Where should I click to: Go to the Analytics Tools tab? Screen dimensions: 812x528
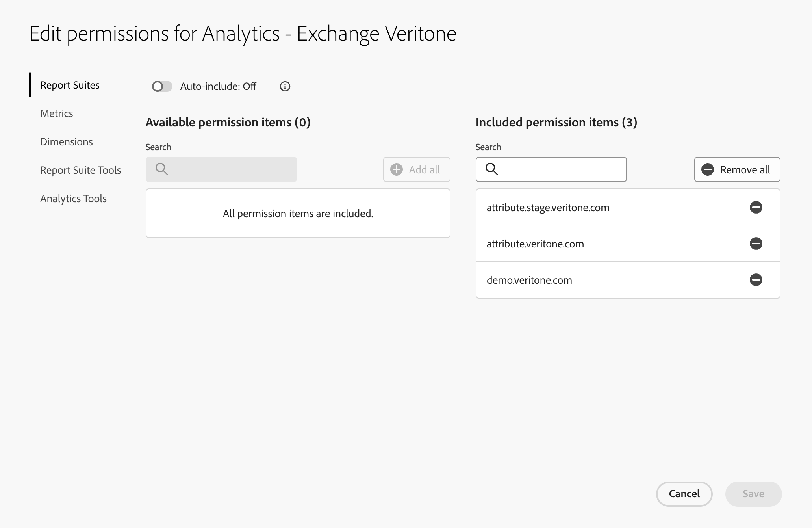click(x=73, y=199)
